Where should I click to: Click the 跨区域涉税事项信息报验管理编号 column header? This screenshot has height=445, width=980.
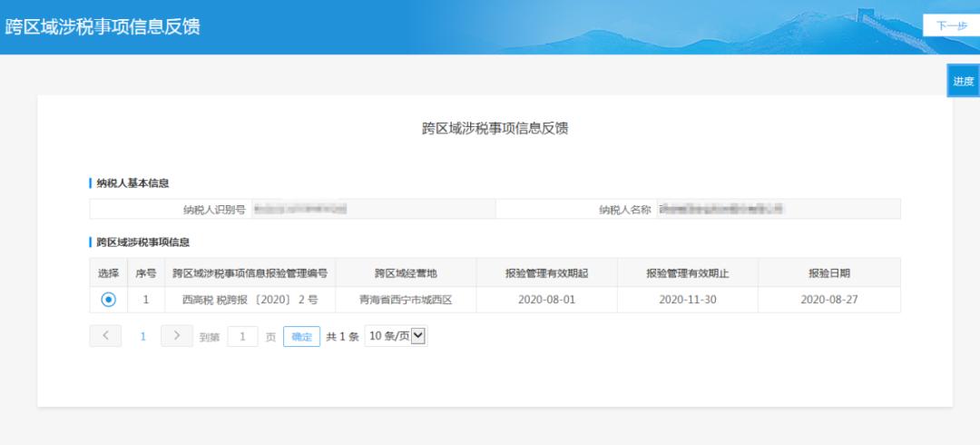point(250,272)
